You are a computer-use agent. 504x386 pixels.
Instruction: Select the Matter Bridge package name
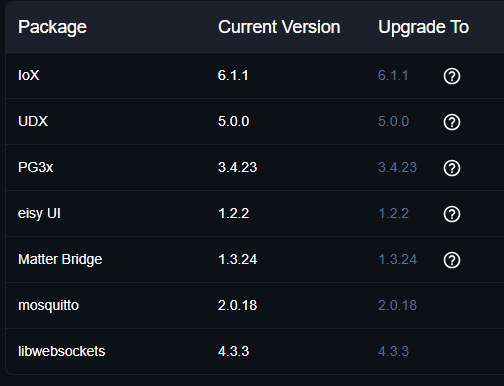point(60,260)
